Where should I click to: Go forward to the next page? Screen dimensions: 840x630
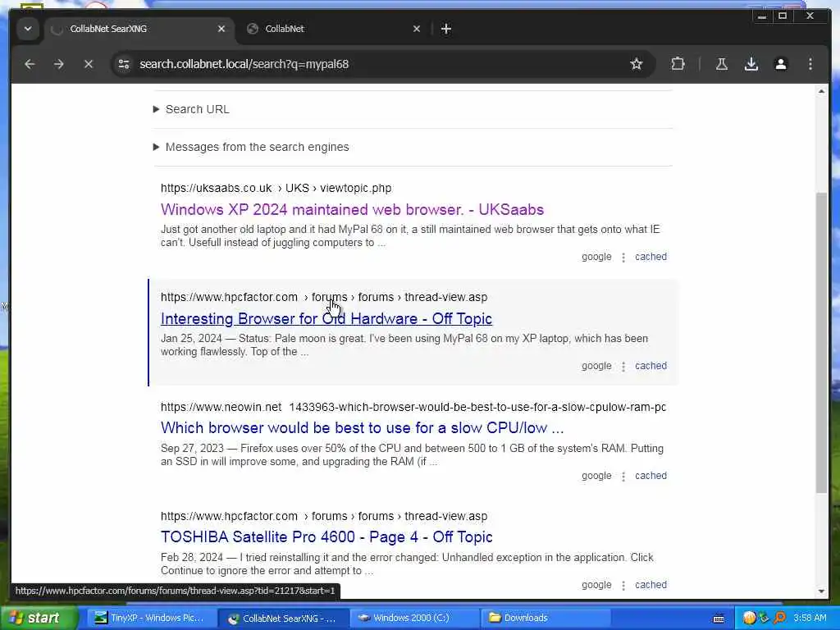pos(59,64)
